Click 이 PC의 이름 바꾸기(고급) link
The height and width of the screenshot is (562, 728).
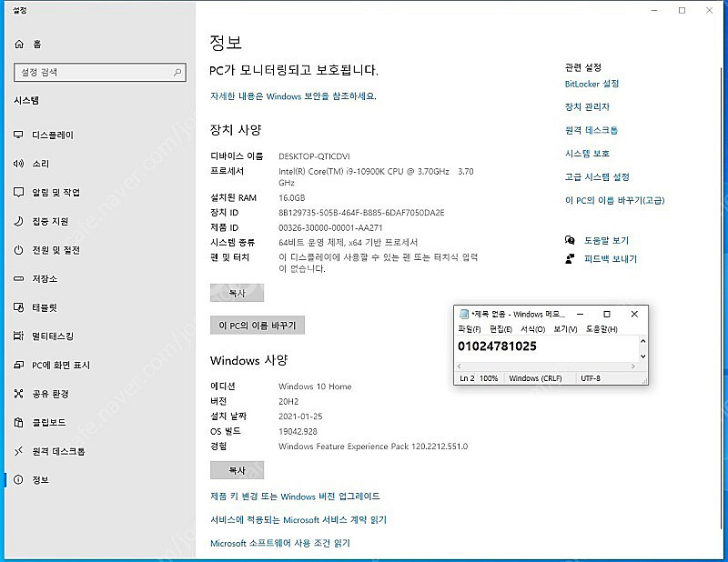(x=615, y=200)
